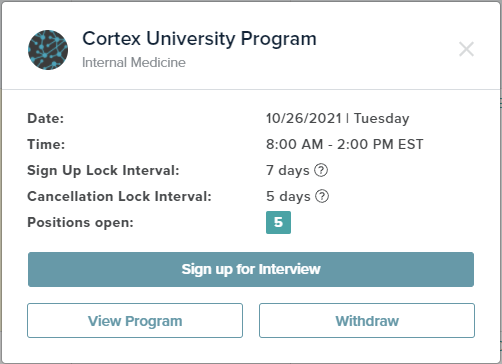Click the Positions open label
The height and width of the screenshot is (364, 502).
click(80, 222)
